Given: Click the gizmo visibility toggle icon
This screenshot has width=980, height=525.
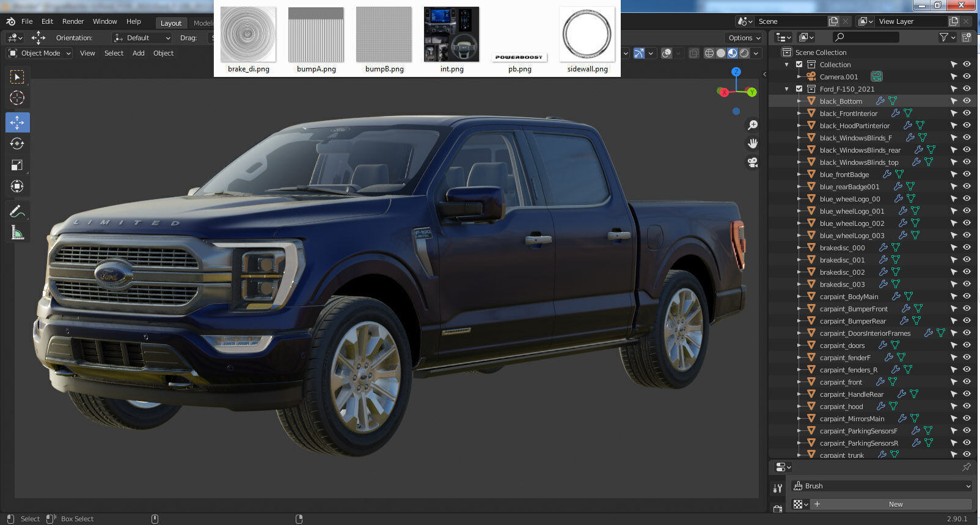Looking at the screenshot, I should (638, 53).
